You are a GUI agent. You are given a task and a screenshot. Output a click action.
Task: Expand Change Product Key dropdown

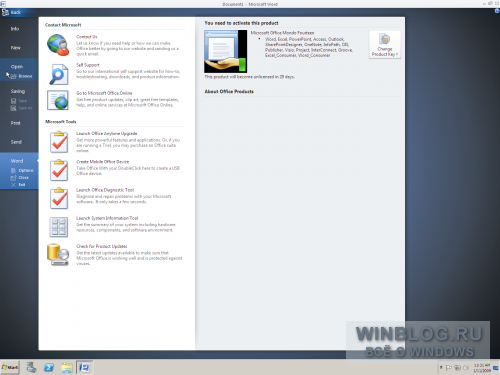(x=385, y=45)
